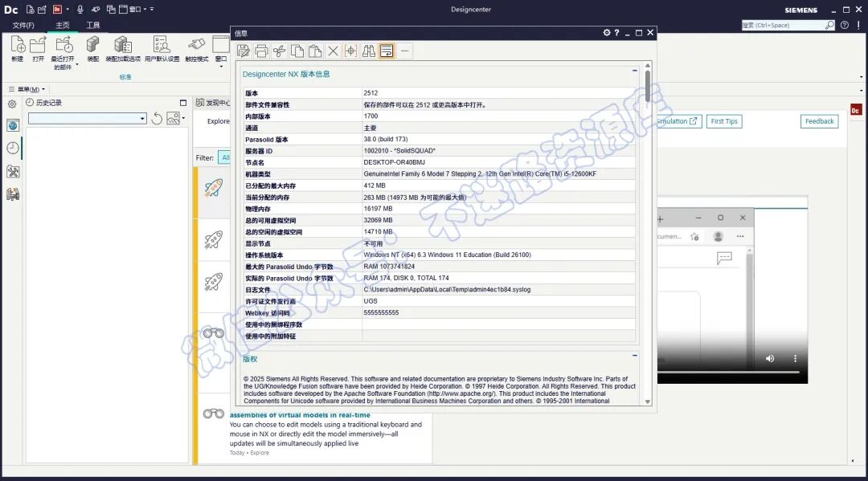Viewport: 868px width, 481px height.
Task: Expand the 窗口 dropdown in the ribbon
Action: coord(222,67)
